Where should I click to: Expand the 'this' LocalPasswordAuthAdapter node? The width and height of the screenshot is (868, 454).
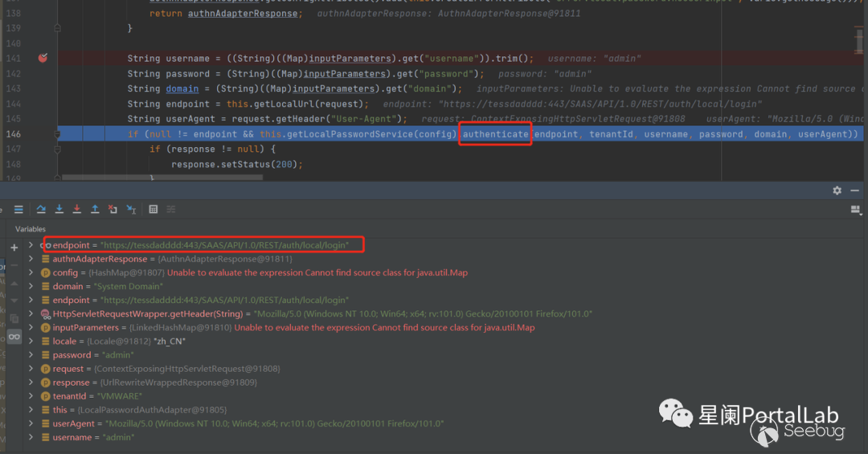(x=31, y=410)
